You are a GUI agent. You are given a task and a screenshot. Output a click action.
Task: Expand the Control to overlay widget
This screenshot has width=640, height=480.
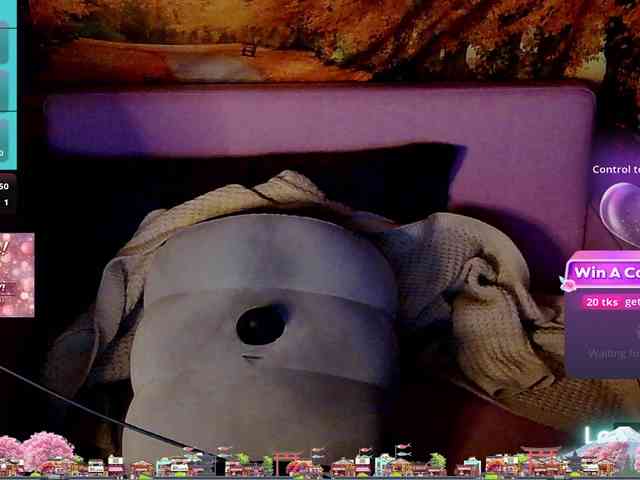(x=615, y=169)
